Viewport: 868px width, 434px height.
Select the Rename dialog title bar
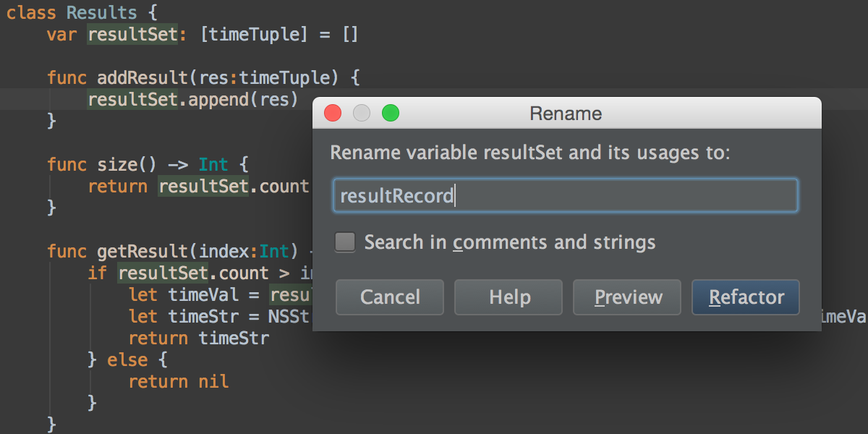[565, 113]
